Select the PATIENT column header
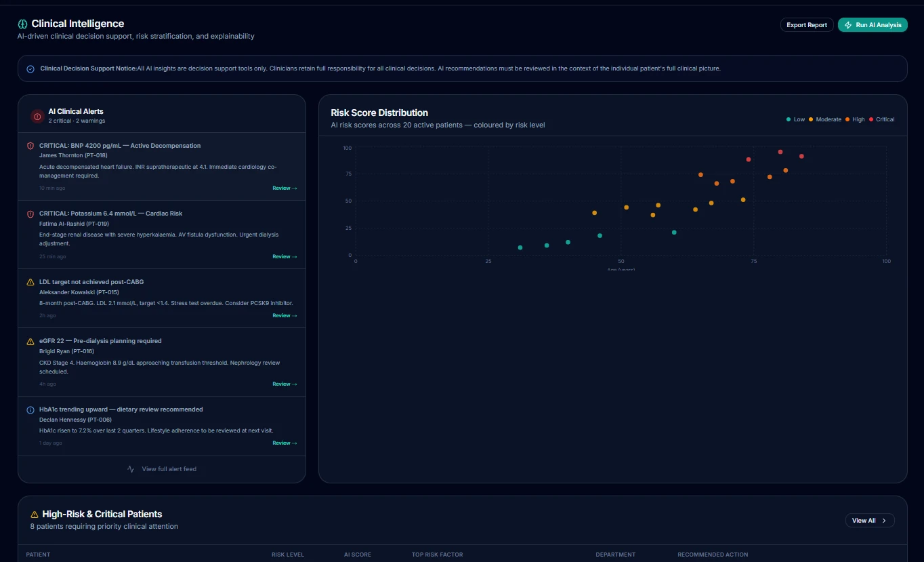The width and height of the screenshot is (924, 562). coord(38,555)
